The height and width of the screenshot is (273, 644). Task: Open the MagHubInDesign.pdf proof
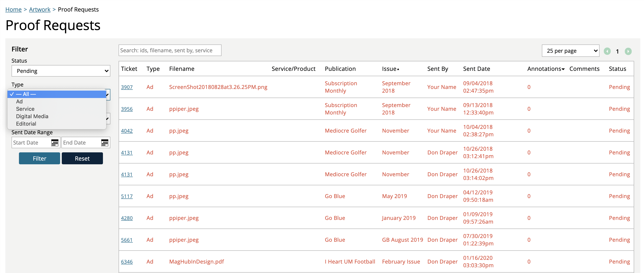[196, 261]
